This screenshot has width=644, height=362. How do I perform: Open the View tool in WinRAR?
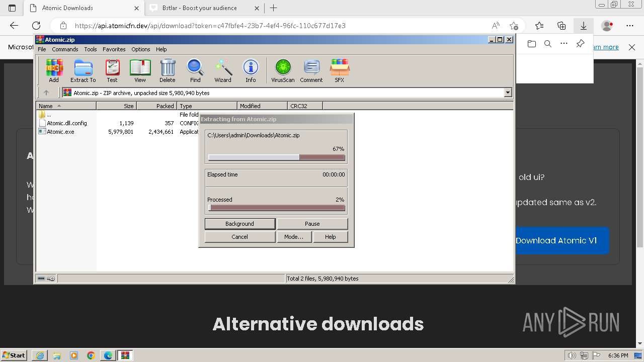pyautogui.click(x=140, y=71)
